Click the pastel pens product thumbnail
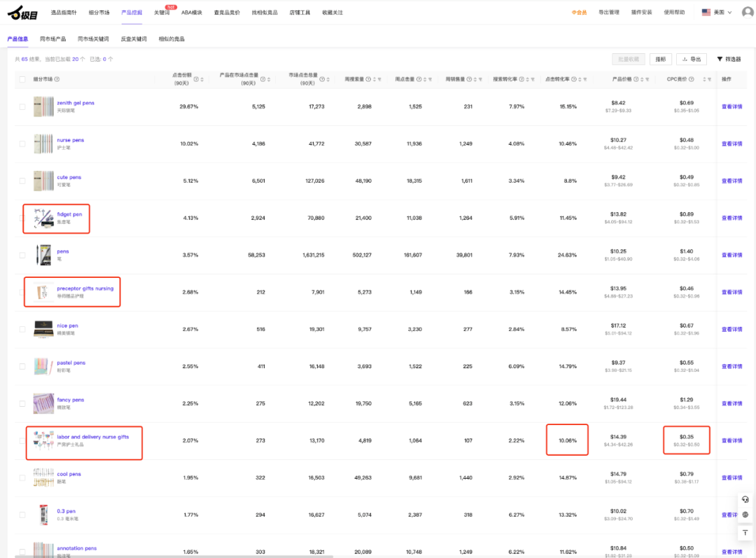The image size is (756, 558). (43, 367)
